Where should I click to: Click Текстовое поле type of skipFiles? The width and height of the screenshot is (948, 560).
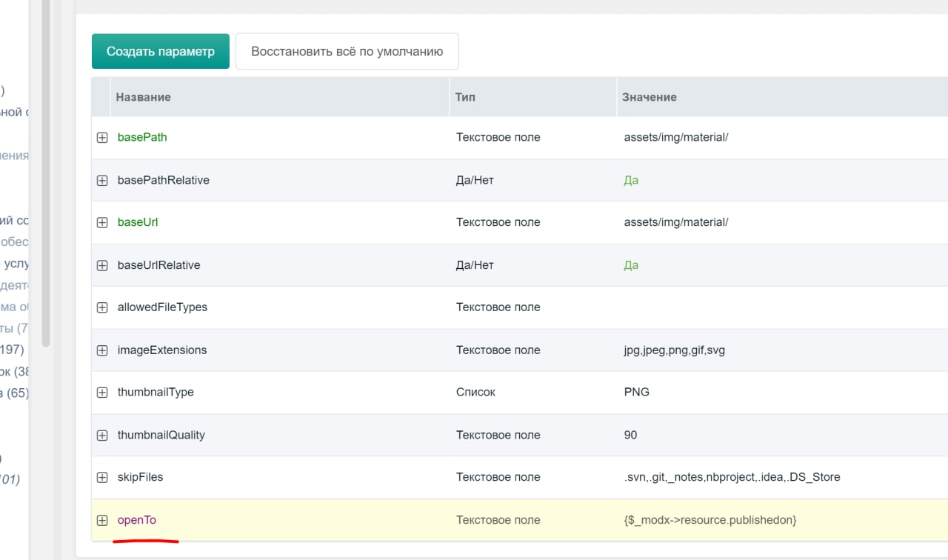498,477
